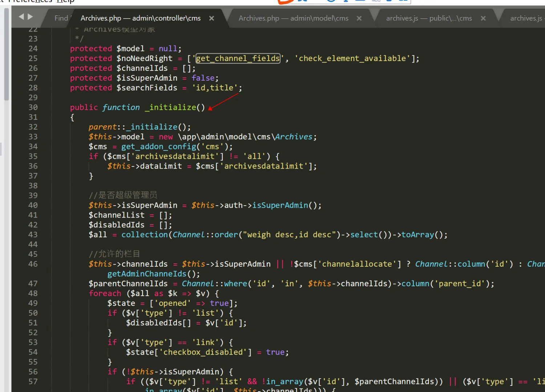Switch to archives.js public\...\cms tab
Screen dimensions: 545x392
tap(429, 18)
